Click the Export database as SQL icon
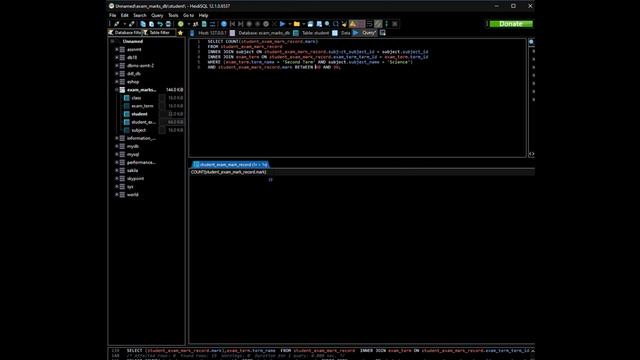 coord(204,24)
